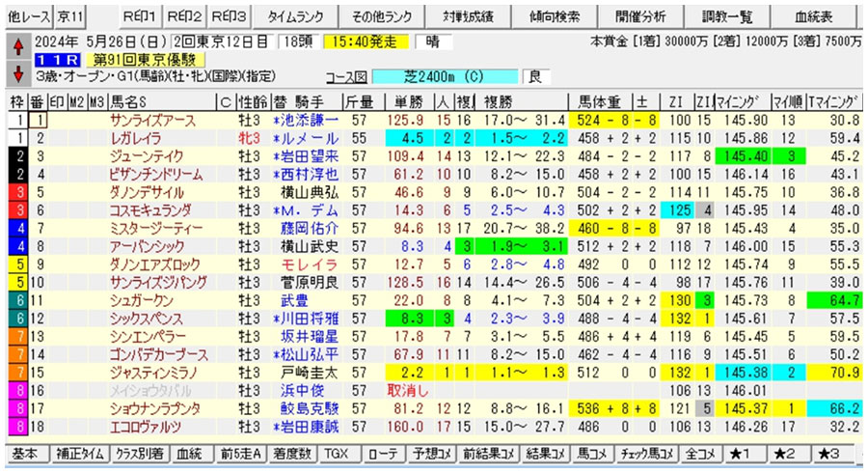Viewport: 868px width, 473px height.
Task: Click the コース図 link
Action: (346, 77)
